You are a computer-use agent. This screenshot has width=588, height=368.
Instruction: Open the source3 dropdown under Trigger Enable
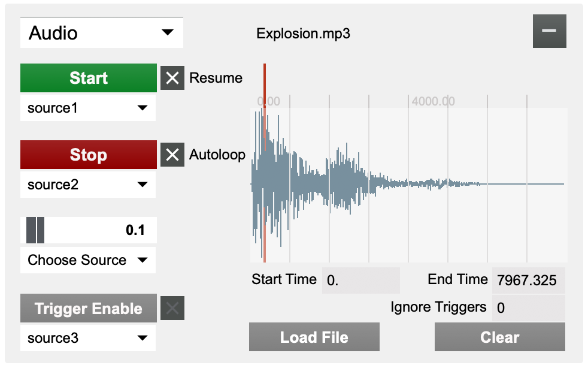click(x=88, y=338)
